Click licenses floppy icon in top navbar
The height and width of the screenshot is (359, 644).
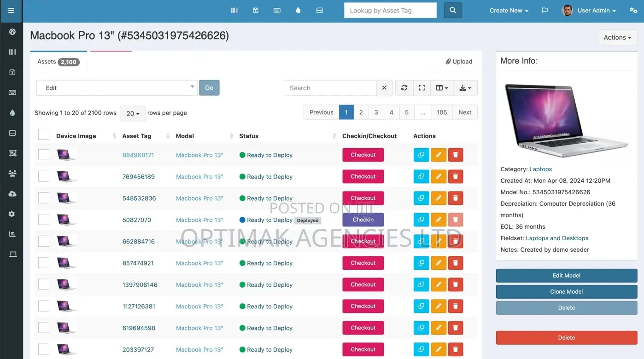point(256,10)
